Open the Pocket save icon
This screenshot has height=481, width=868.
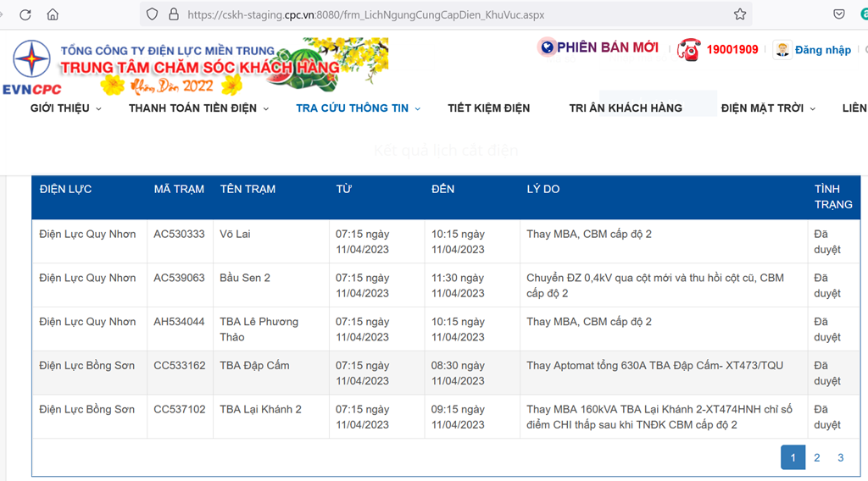click(839, 14)
